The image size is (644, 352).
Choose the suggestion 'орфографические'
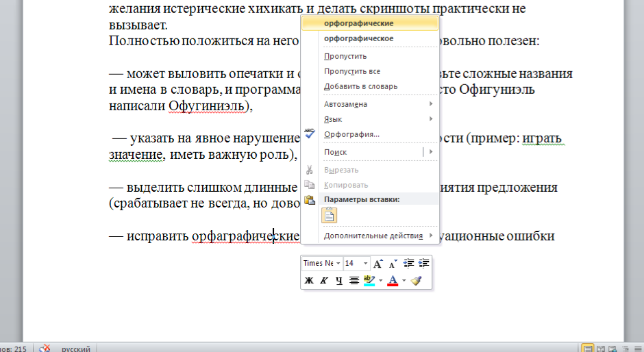[x=358, y=23]
